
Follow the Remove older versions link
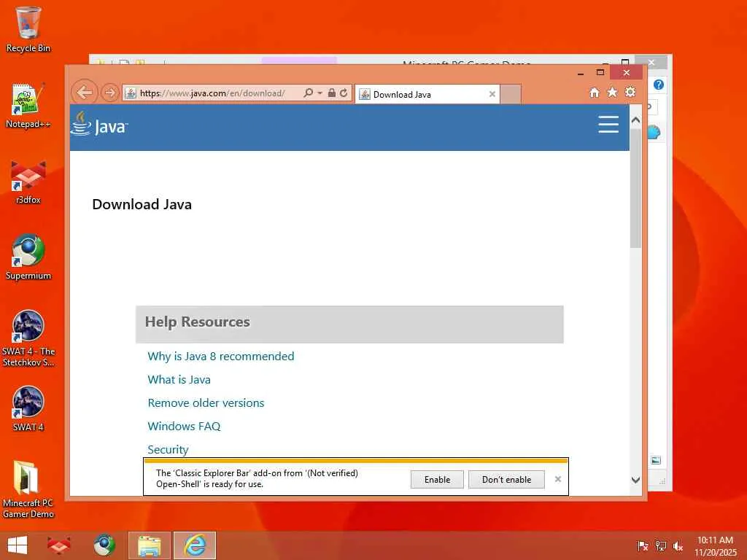click(x=206, y=402)
